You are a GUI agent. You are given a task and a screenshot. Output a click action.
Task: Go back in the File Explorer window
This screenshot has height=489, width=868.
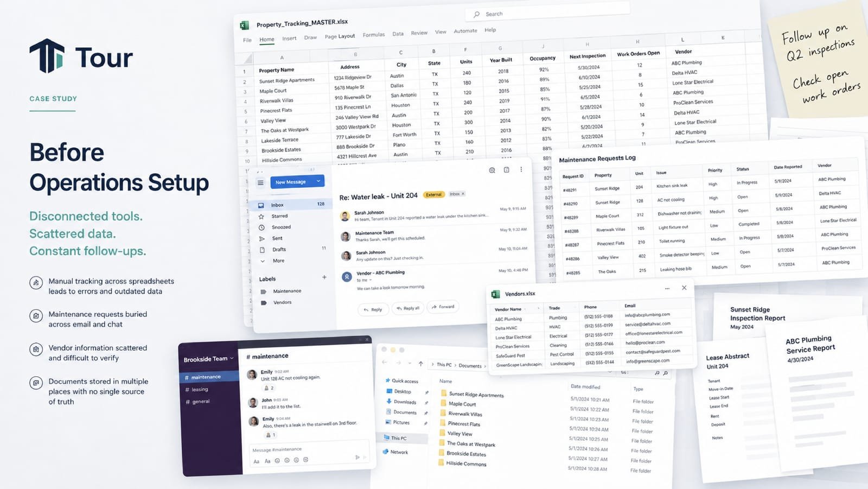[x=385, y=362]
